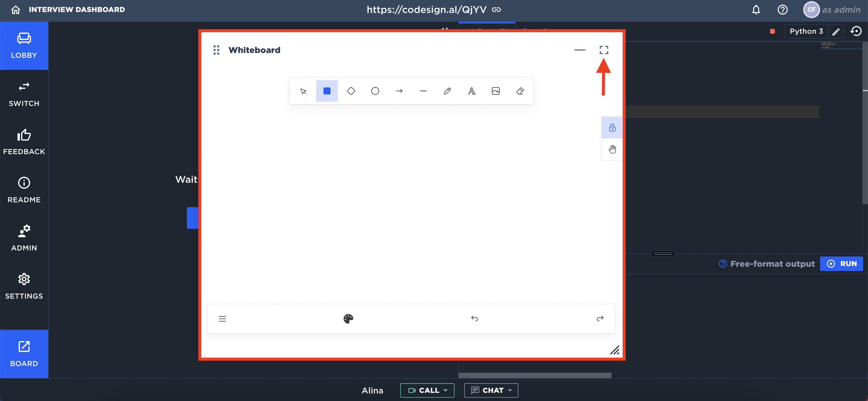The image size is (868, 401).
Task: Open the Python 3 language selector
Action: pos(806,31)
